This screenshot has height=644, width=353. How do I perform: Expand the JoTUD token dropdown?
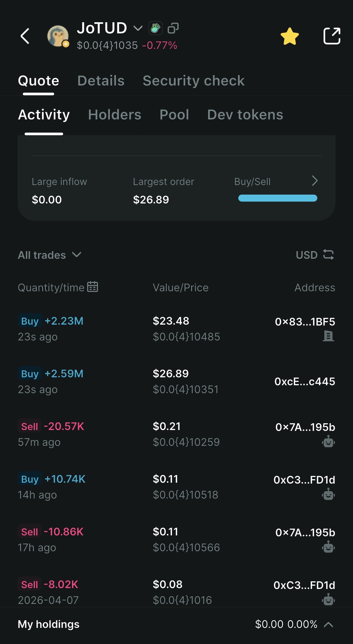point(138,28)
